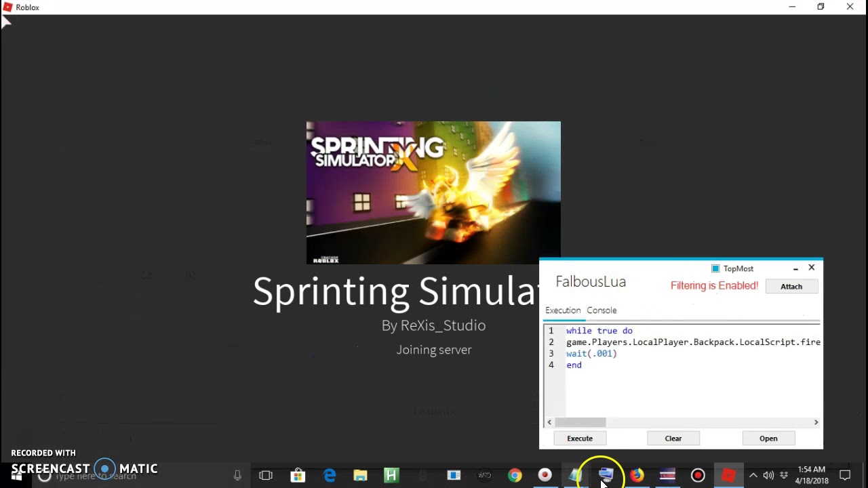This screenshot has width=868, height=488.
Task: Click the 'Joining server' status text
Action: pyautogui.click(x=434, y=350)
